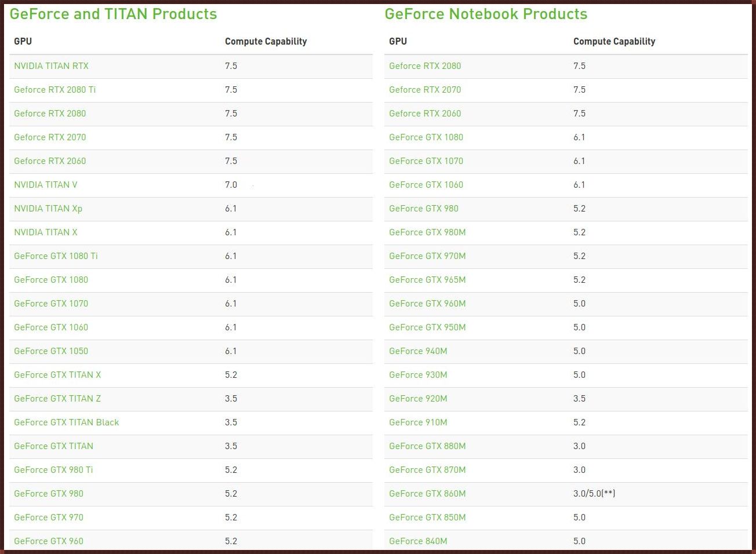The height and width of the screenshot is (554, 756).
Task: Open the NVIDIA TITAN RTX link
Action: pyautogui.click(x=52, y=66)
